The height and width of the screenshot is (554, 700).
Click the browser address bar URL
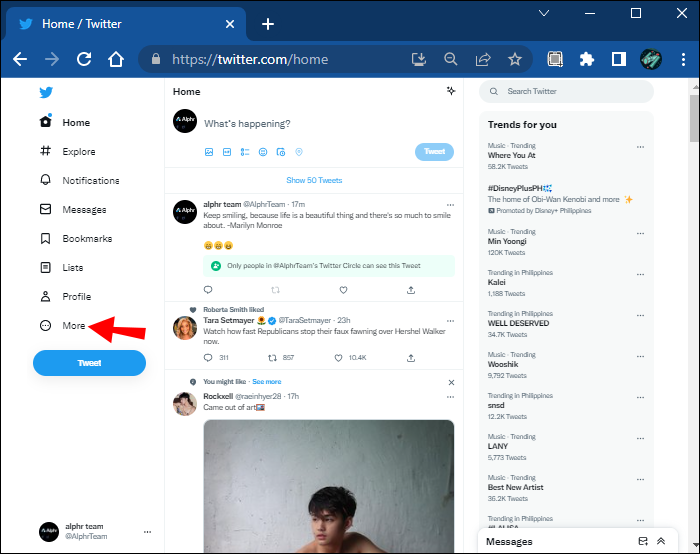[x=250, y=59]
